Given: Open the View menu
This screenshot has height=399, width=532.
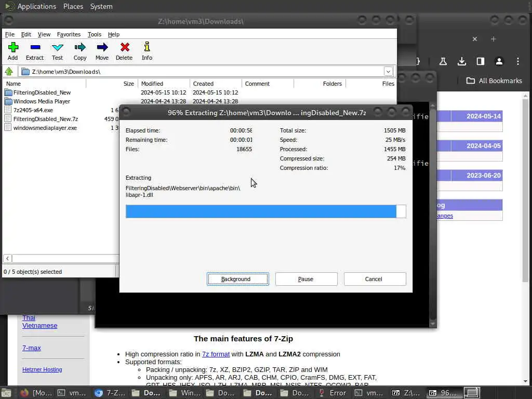Looking at the screenshot, I should click(44, 34).
